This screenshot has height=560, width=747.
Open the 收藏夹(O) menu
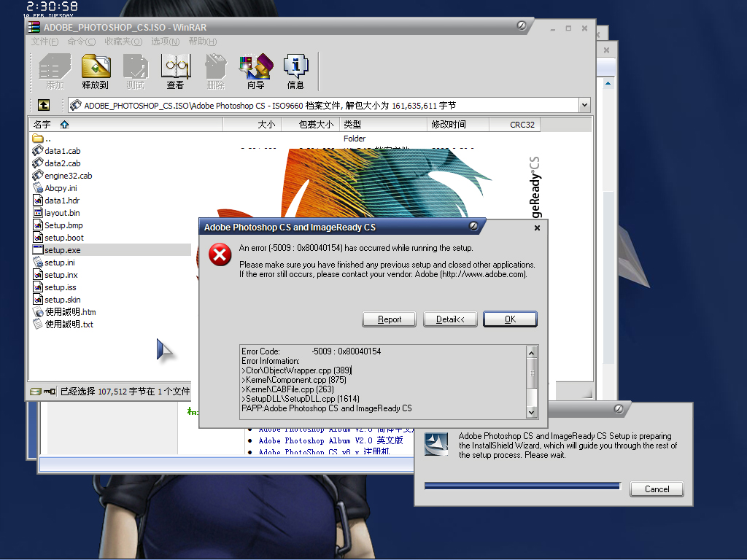coord(123,42)
